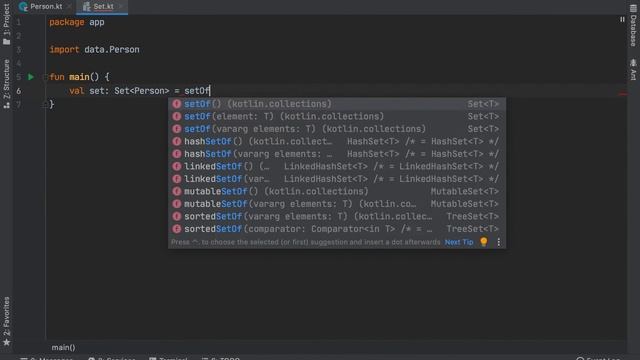Screen dimensions: 640x360
Task: Click function icon beside linkedSetOf() entry
Action: pos(176,167)
